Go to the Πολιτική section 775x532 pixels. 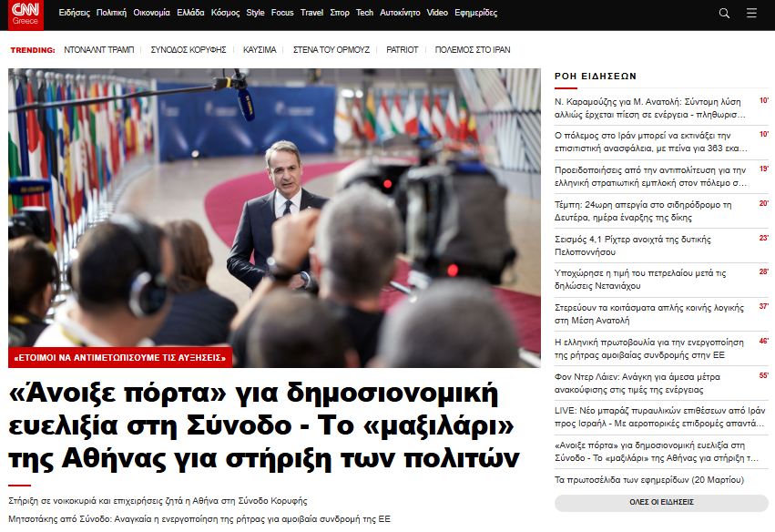111,14
